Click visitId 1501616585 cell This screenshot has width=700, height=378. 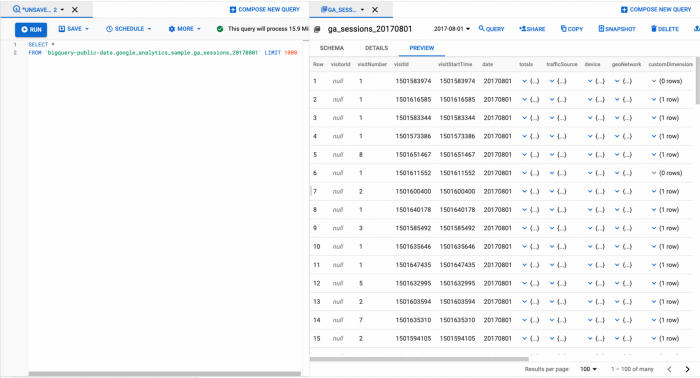pyautogui.click(x=413, y=100)
